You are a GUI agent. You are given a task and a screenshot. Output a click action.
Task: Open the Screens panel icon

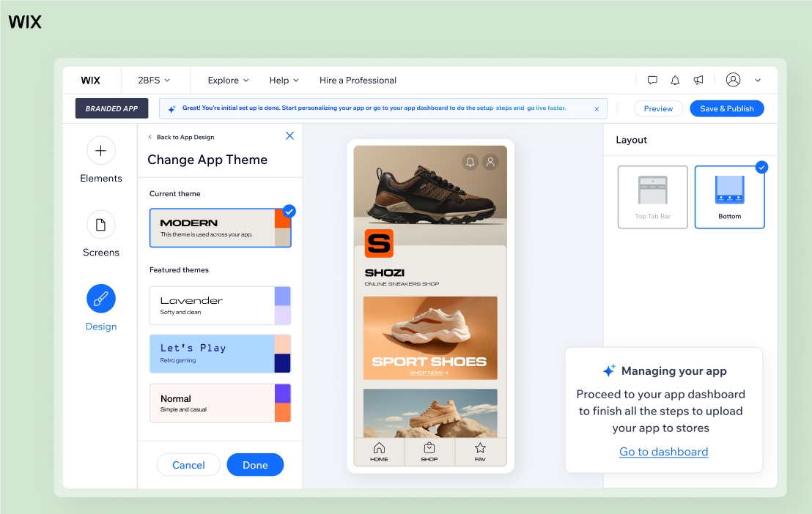tap(100, 225)
